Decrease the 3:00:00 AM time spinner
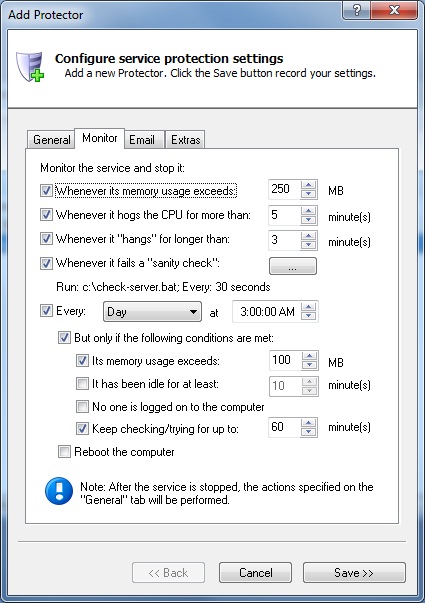Screen dimensions: 425x603 309,316
